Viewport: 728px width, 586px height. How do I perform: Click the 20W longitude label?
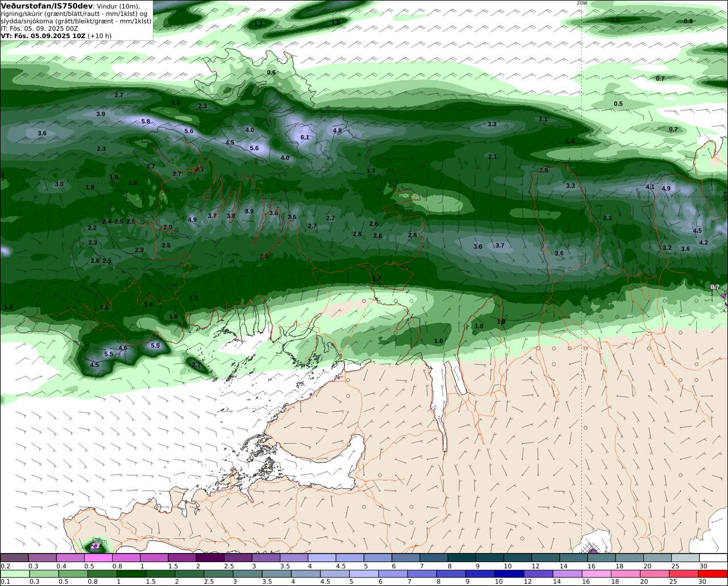[x=581, y=3]
